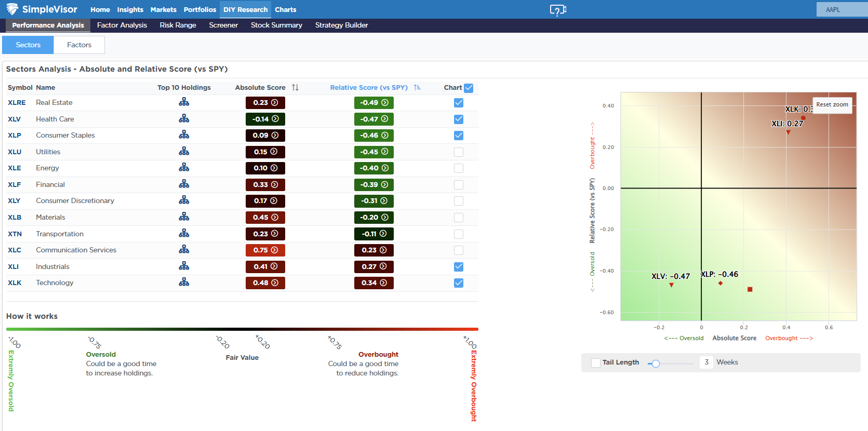
Task: Open Financial top holdings icon
Action: point(184,184)
